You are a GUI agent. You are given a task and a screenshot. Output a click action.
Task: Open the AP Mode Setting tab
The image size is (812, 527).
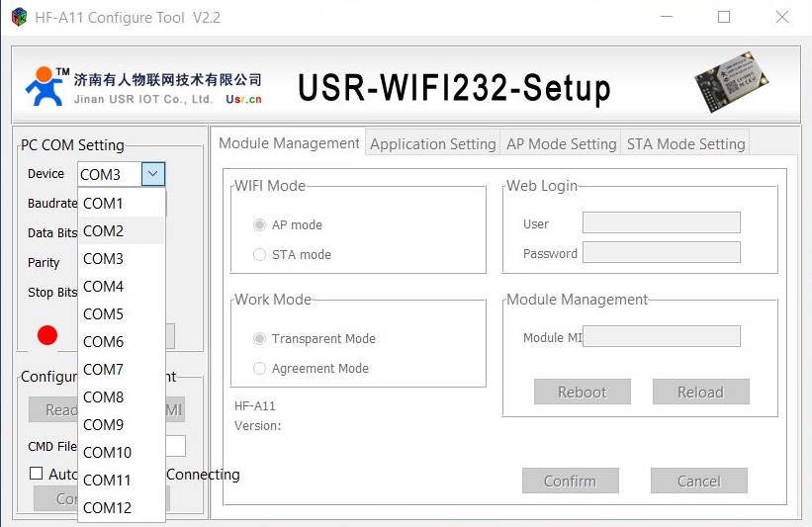coord(562,144)
